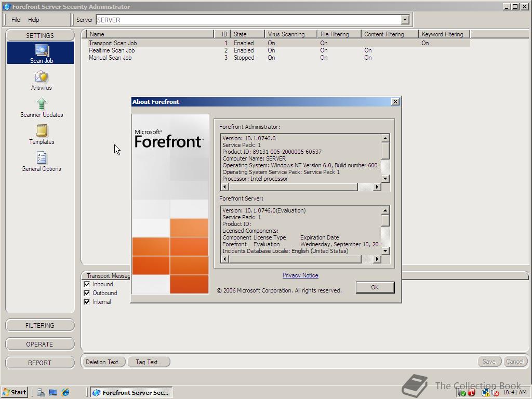Click the Stopped state of Manual Scan Job
The height and width of the screenshot is (399, 532).
click(x=244, y=58)
